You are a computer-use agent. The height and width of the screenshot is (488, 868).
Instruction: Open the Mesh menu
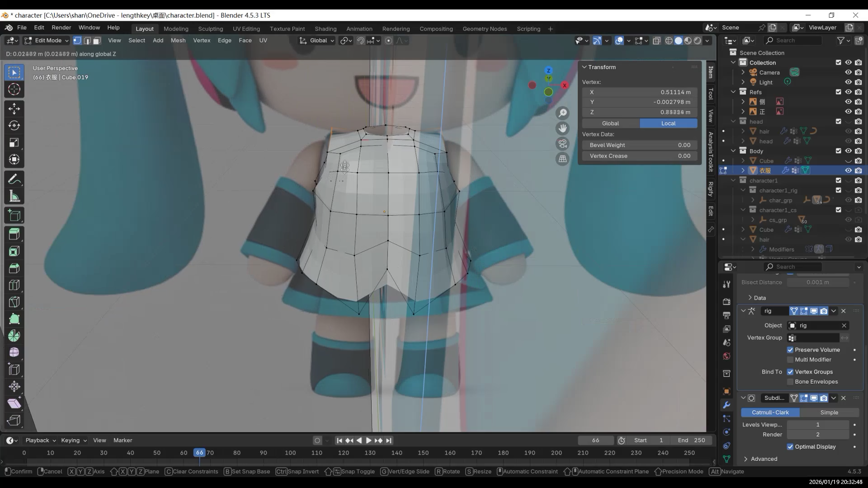[178, 40]
